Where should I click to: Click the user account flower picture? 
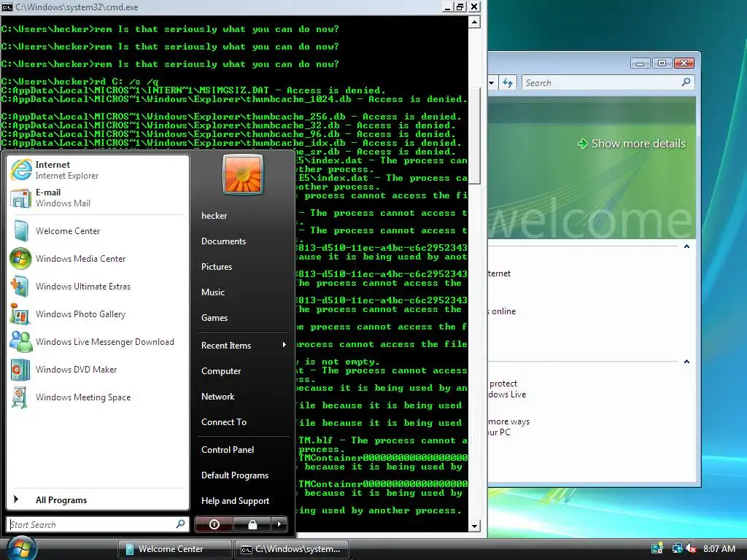[242, 174]
